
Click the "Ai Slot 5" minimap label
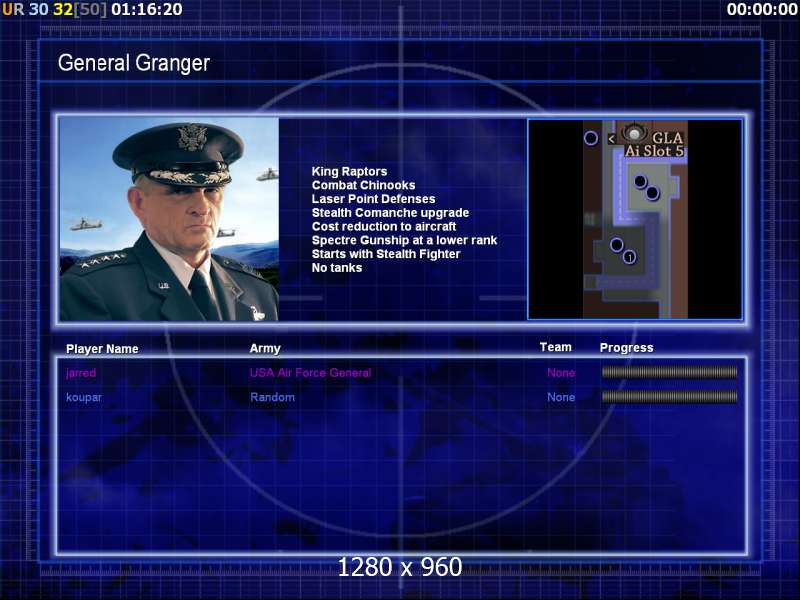coord(654,151)
